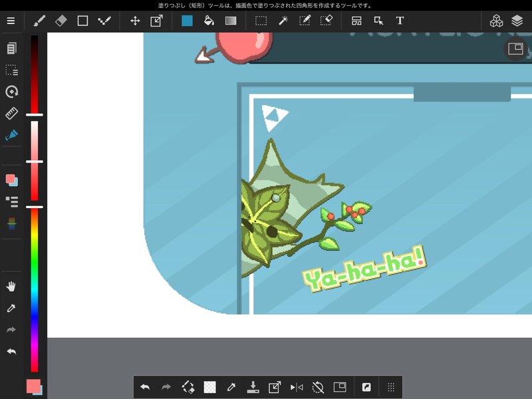Viewport: 532px width, 399px height.
Task: Select the Eraser tool in top toolbar
Action: 61,21
